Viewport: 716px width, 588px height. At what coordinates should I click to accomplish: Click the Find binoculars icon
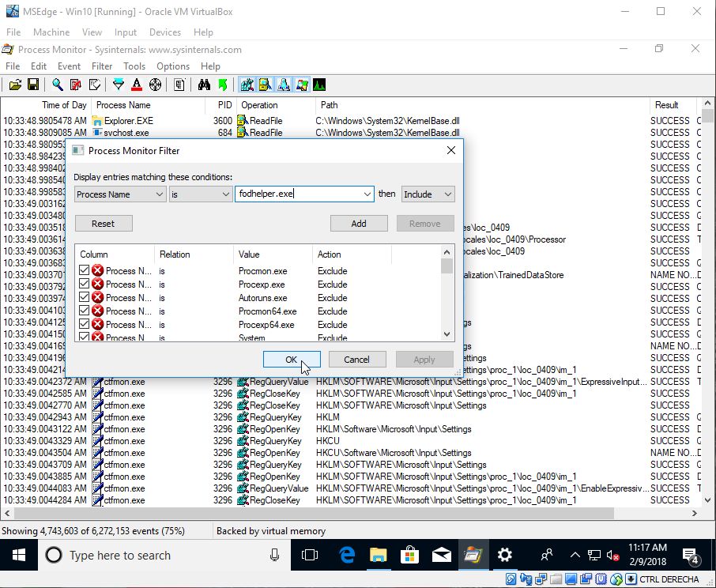(204, 85)
